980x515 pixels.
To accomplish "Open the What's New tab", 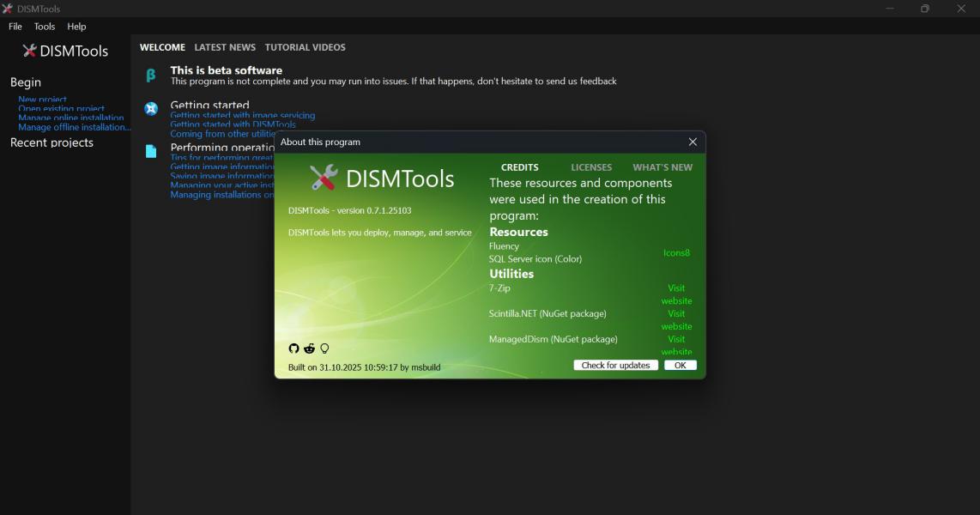I will coord(662,167).
